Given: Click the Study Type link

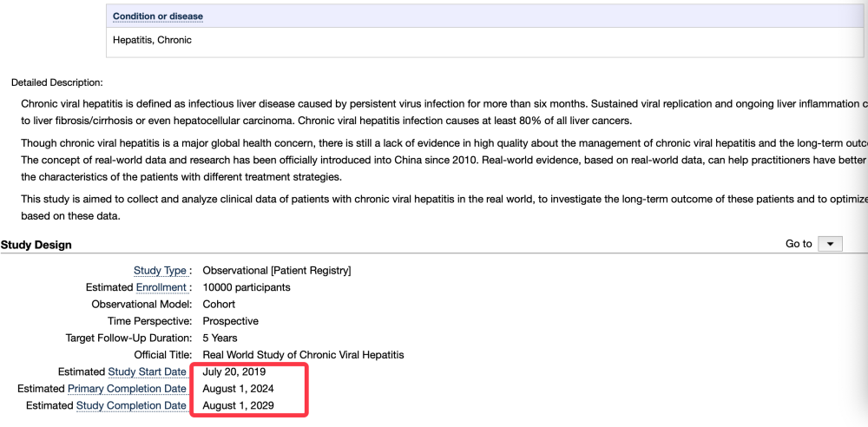Looking at the screenshot, I should pyautogui.click(x=160, y=271).
